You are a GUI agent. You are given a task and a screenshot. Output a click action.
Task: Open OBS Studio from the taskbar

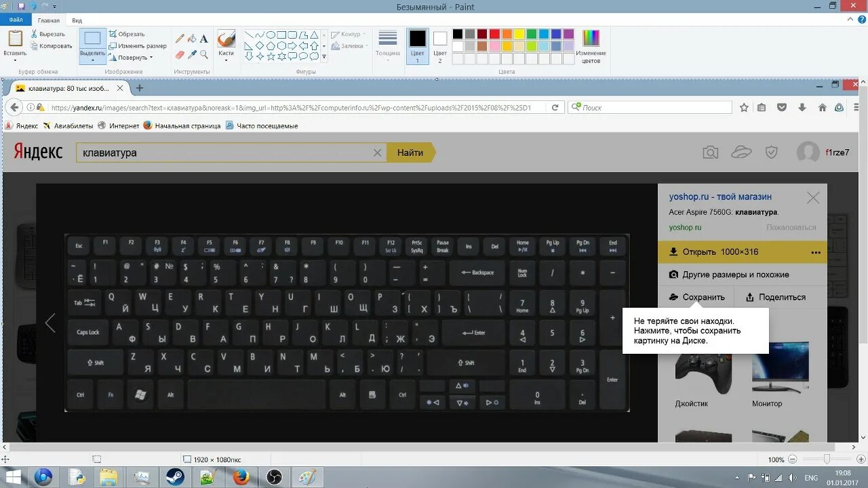click(x=274, y=477)
